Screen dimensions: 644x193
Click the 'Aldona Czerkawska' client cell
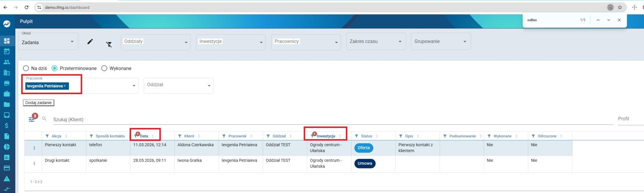pos(195,145)
